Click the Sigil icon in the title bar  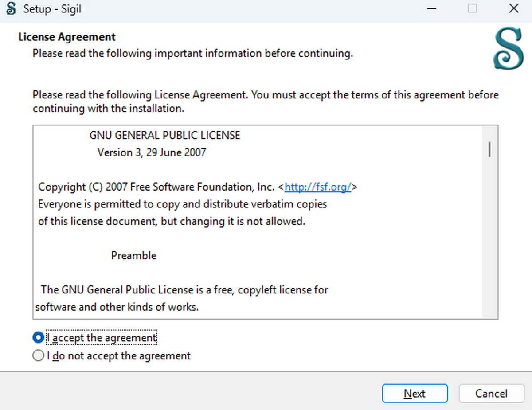pos(11,8)
